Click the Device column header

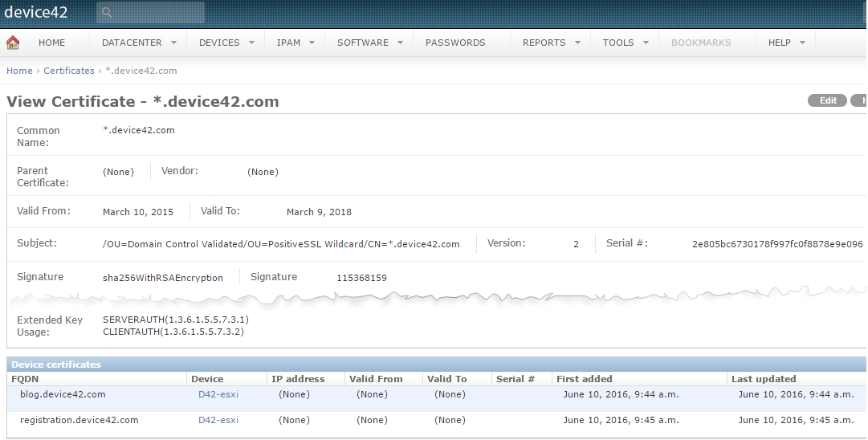point(207,379)
